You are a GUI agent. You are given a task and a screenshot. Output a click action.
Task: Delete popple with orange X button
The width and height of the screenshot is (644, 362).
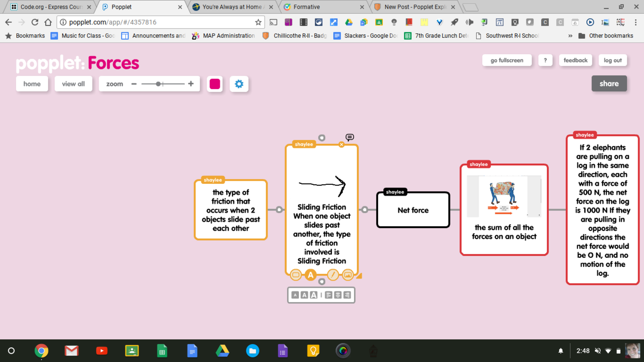point(341,145)
